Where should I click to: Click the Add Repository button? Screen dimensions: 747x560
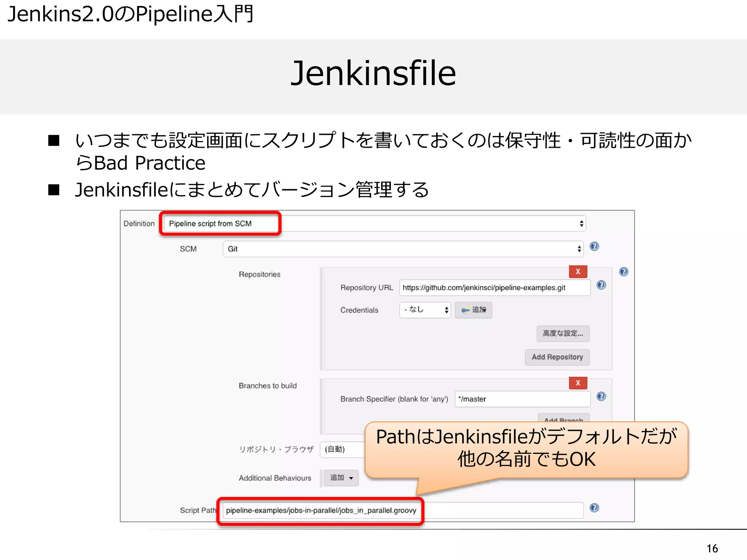point(557,357)
